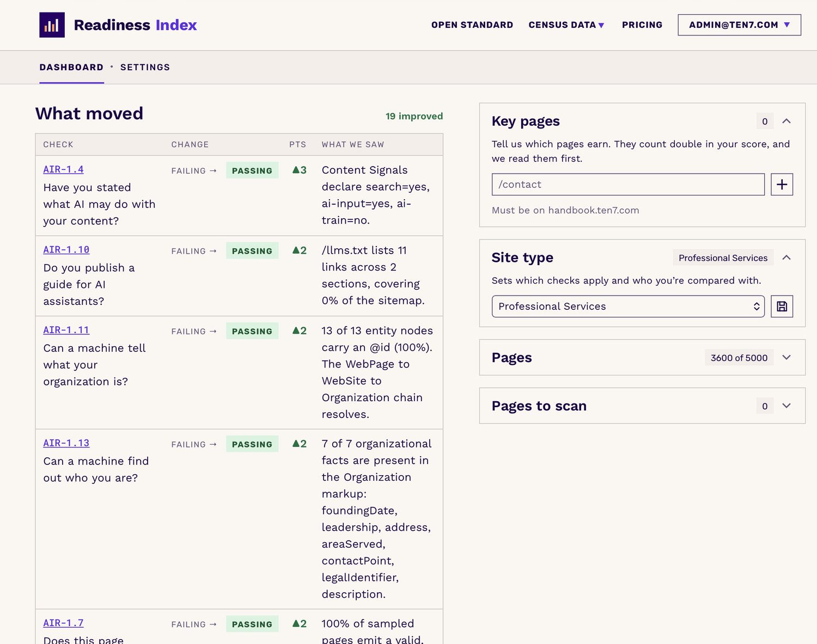Click the 'Do you publish a guide for AI assistants?' text
The image size is (817, 644).
(x=89, y=284)
